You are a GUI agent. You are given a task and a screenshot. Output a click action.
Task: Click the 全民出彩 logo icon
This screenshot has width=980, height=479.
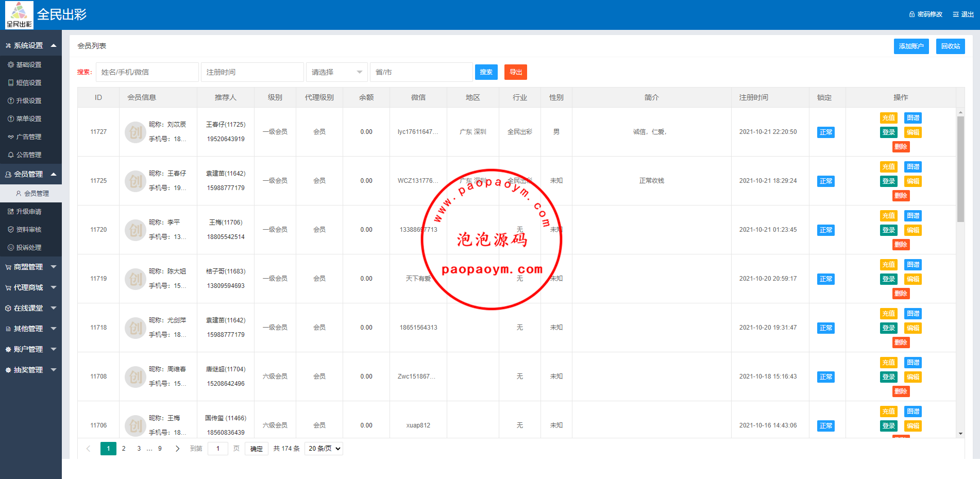(19, 15)
